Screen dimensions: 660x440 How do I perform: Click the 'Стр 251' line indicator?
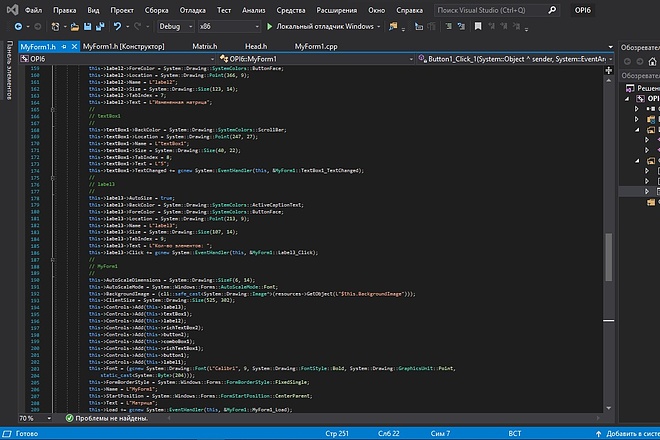(x=336, y=433)
